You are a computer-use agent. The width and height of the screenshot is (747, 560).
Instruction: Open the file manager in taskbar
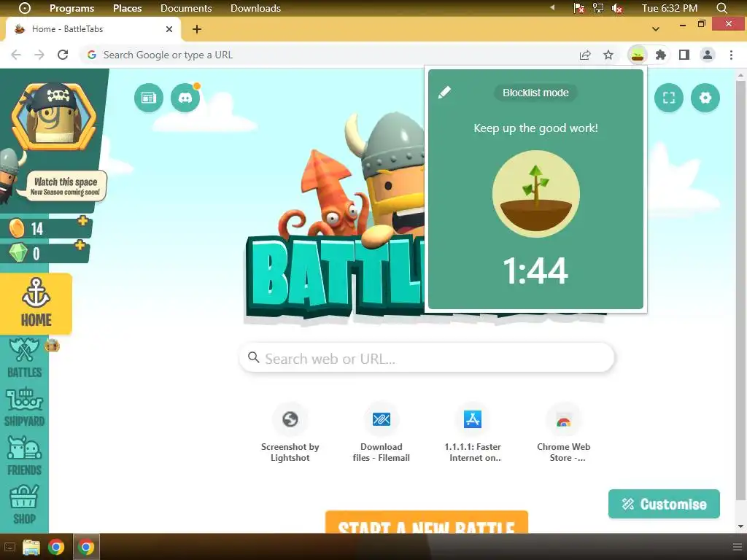(31, 547)
